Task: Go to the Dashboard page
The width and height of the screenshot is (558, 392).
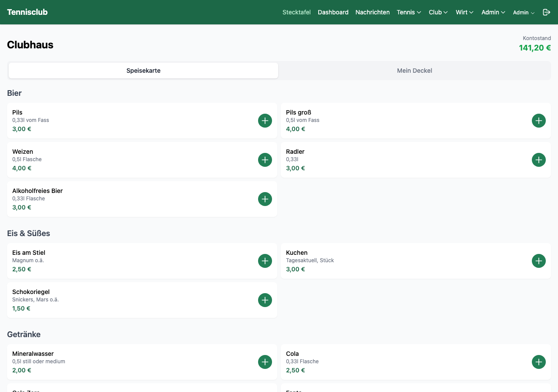Action: pos(333,12)
